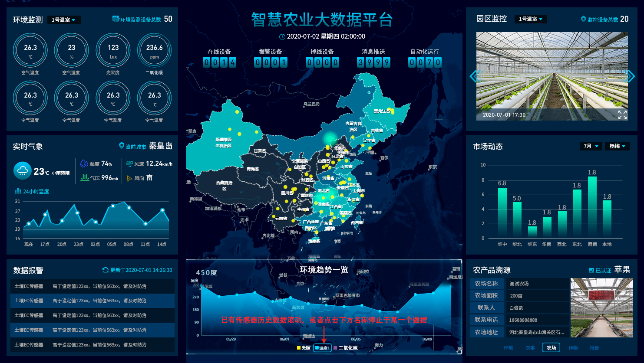Viewport: 644px width, 363px height.
Task: Toggle the 光照 legend series
Action: pyautogui.click(x=304, y=348)
